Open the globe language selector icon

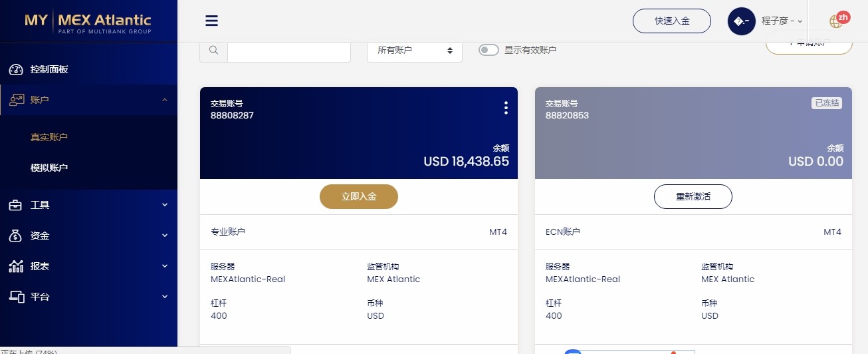tap(836, 21)
